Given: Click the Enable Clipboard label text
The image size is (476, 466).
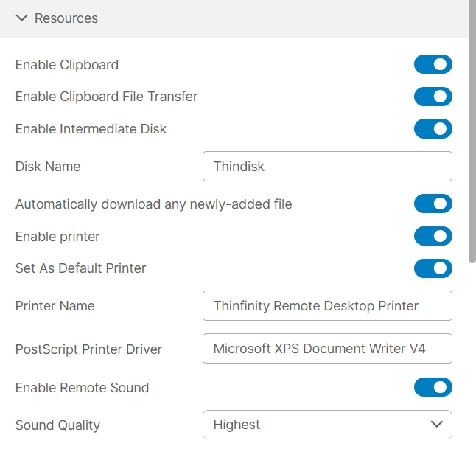Looking at the screenshot, I should pos(67,65).
